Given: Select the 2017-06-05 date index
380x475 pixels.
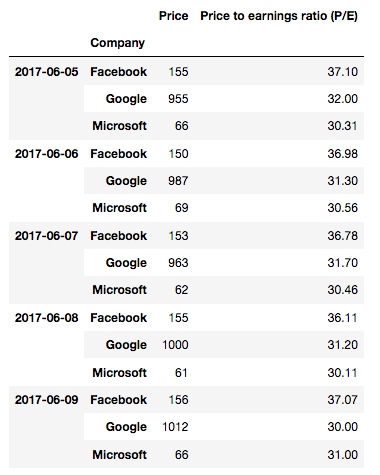Looking at the screenshot, I should click(x=46, y=72).
